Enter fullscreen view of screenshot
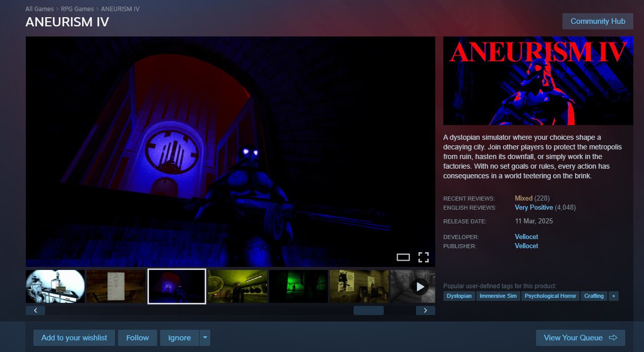This screenshot has height=352, width=644. (x=424, y=257)
